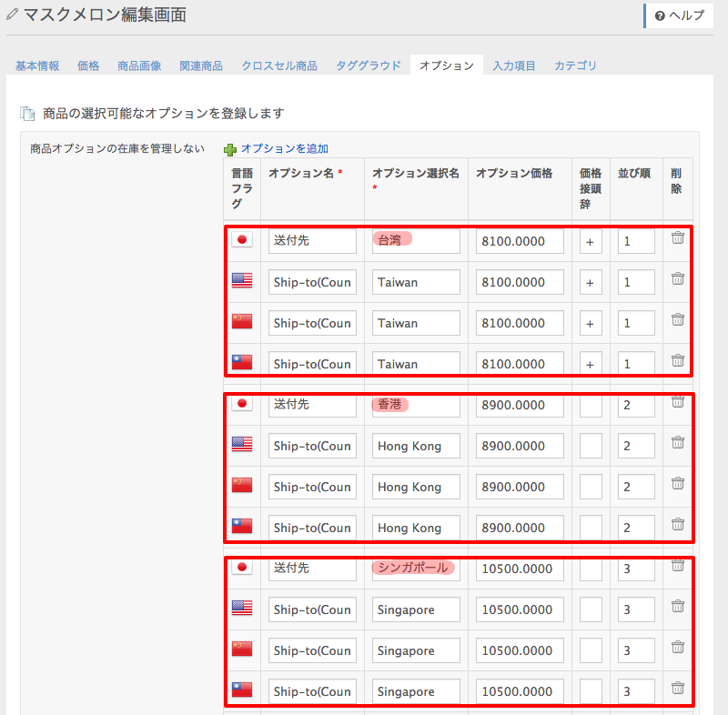This screenshot has width=728, height=715.
Task: Click the オプションを追加 link
Action: pos(284,149)
